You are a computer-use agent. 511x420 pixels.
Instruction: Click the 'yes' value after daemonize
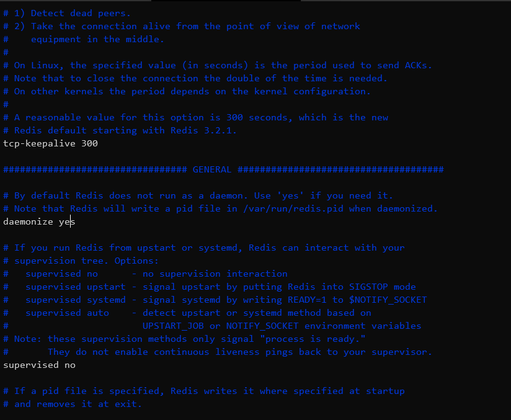(x=67, y=222)
